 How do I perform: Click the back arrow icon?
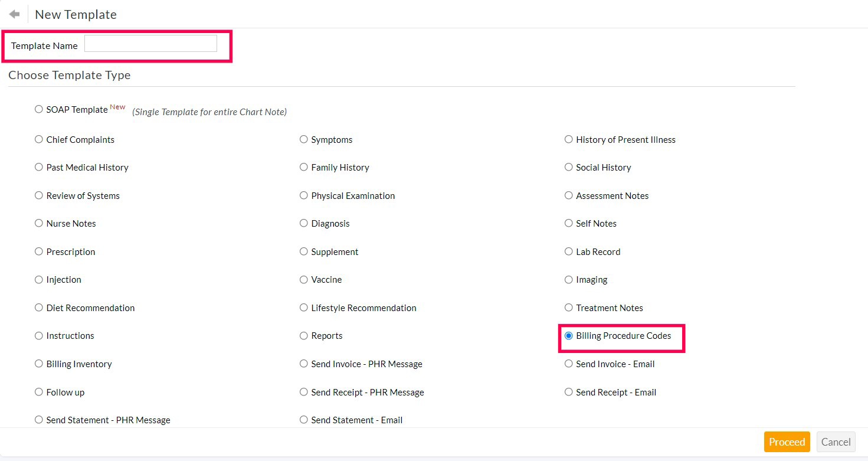coord(13,14)
